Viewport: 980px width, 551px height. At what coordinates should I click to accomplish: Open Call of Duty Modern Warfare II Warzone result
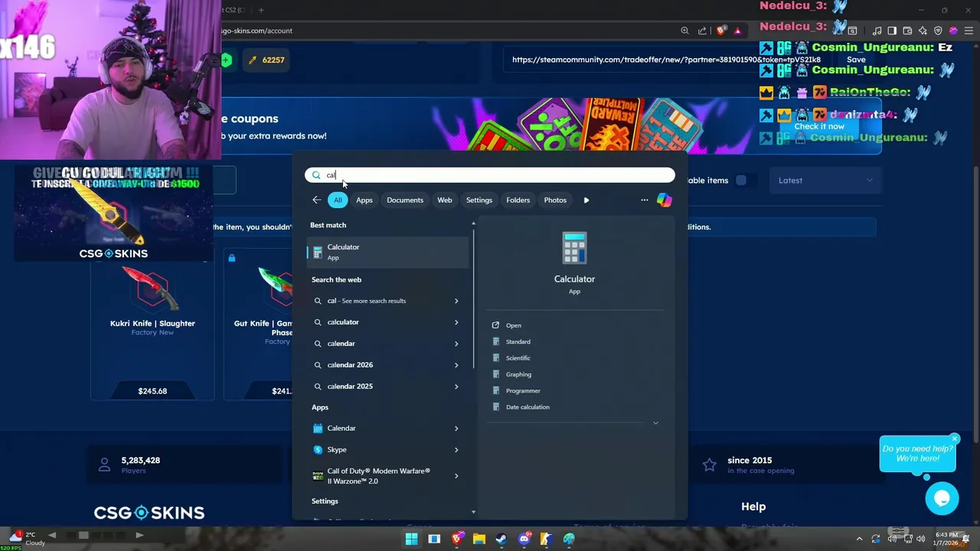pos(387,476)
